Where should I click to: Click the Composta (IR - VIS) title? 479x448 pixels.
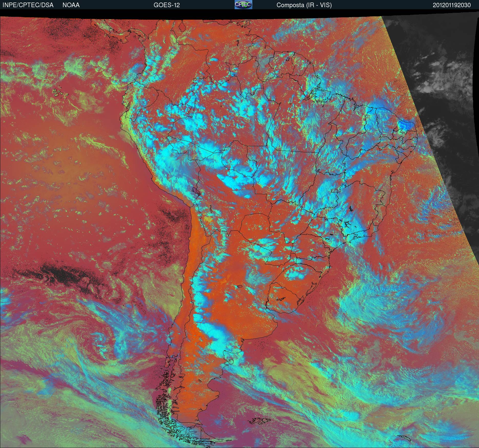pyautogui.click(x=304, y=5)
